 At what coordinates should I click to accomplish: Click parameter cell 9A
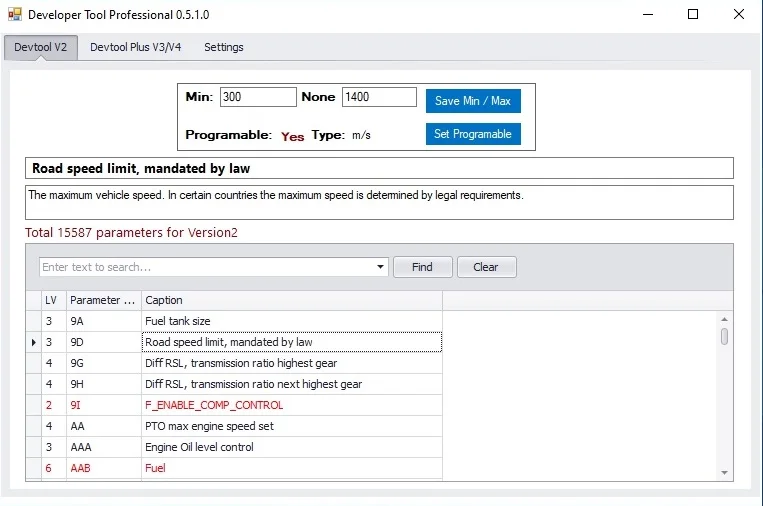104,321
